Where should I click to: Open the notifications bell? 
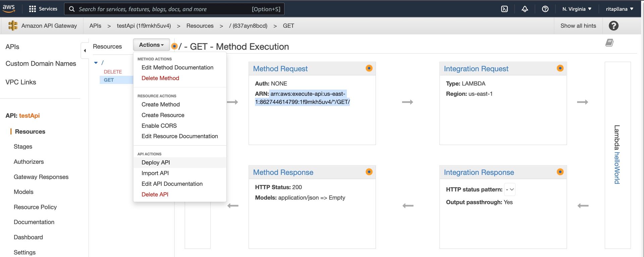525,9
